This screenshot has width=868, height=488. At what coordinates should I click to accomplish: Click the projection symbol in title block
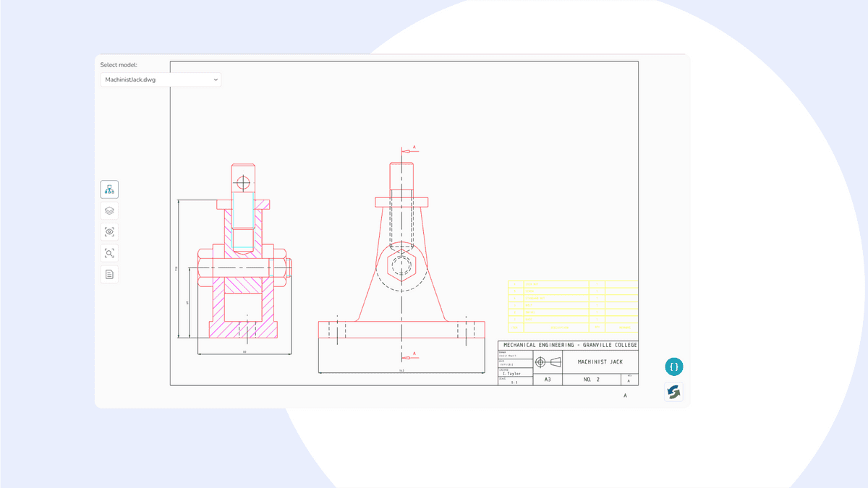click(550, 361)
